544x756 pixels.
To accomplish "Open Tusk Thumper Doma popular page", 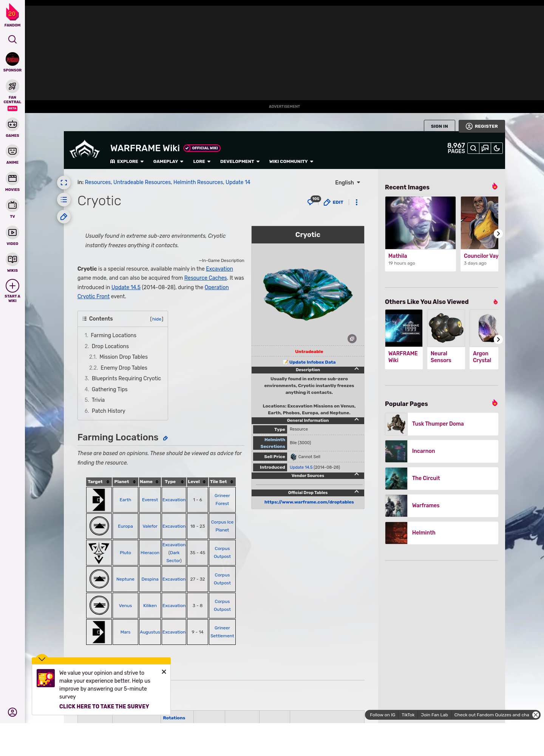I will [442, 424].
